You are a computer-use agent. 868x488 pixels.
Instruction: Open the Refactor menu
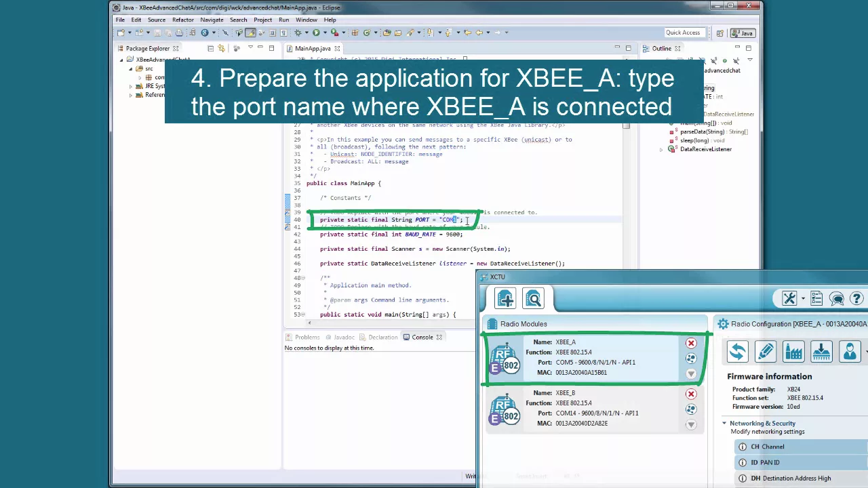point(183,20)
